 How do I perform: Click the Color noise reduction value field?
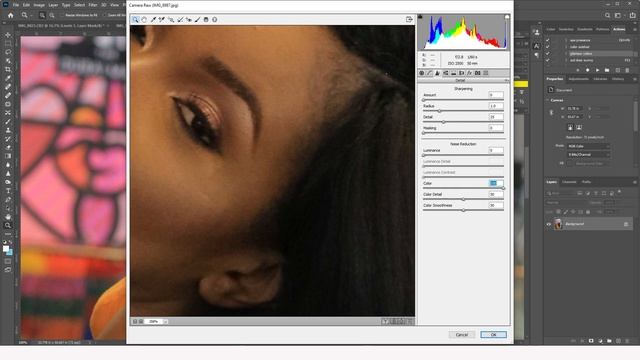[496, 183]
